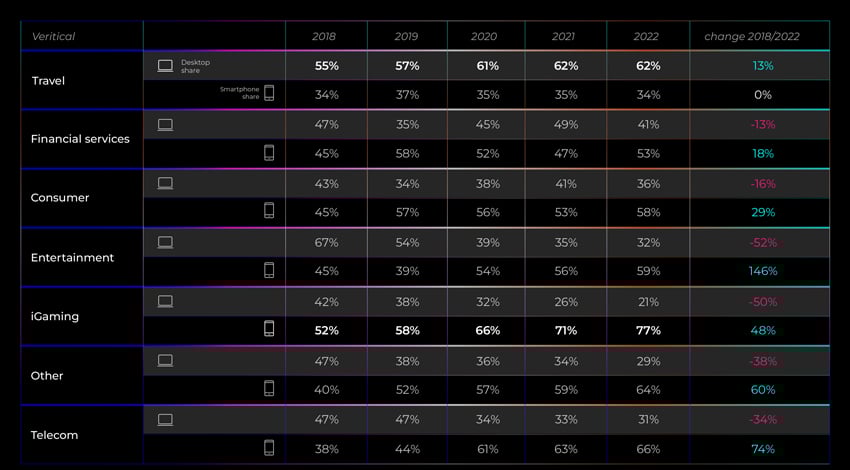Click the Travel desktop share laptop icon
The height and width of the screenshot is (470, 850).
click(165, 66)
